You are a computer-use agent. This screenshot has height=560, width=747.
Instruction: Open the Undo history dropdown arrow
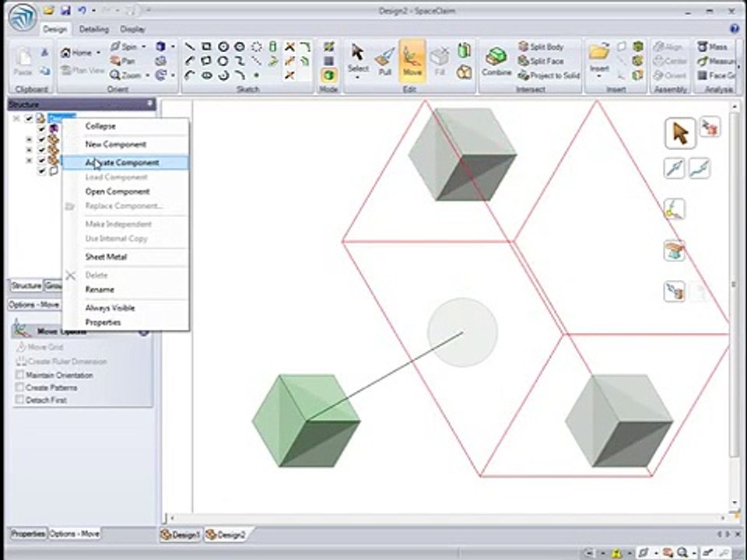[x=93, y=10]
